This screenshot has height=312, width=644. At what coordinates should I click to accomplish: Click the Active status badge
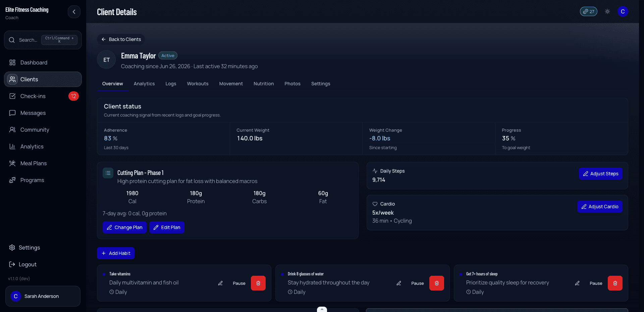[168, 56]
